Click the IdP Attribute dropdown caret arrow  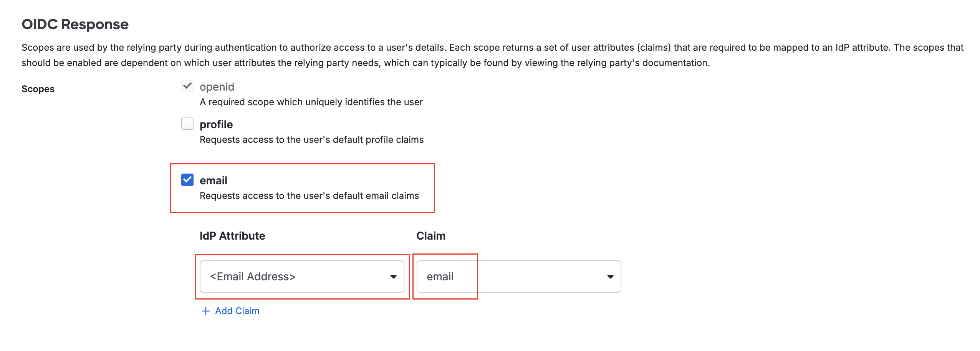pyautogui.click(x=393, y=277)
